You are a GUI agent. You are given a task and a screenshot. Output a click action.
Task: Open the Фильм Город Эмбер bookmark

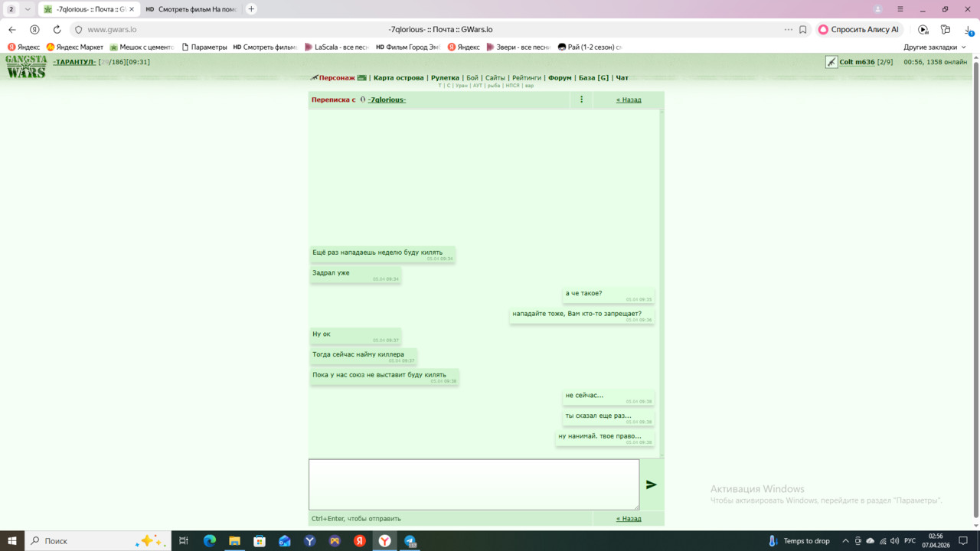tap(407, 47)
